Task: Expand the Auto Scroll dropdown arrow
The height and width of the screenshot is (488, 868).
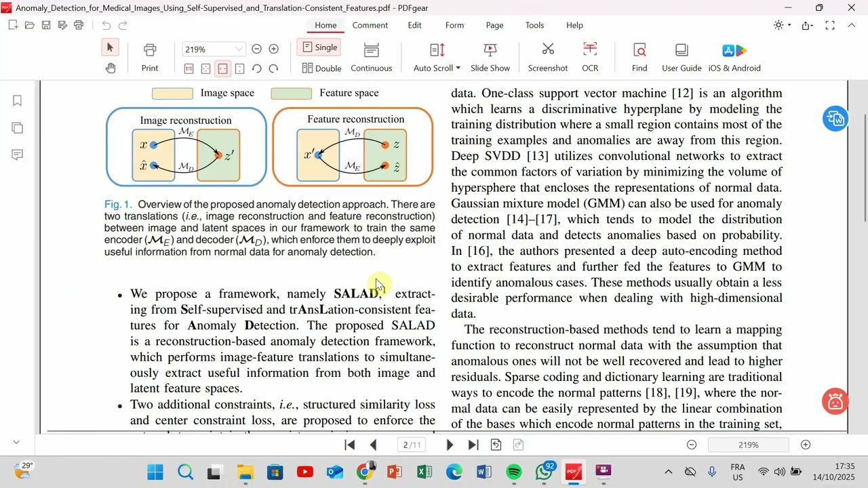Action: (458, 68)
